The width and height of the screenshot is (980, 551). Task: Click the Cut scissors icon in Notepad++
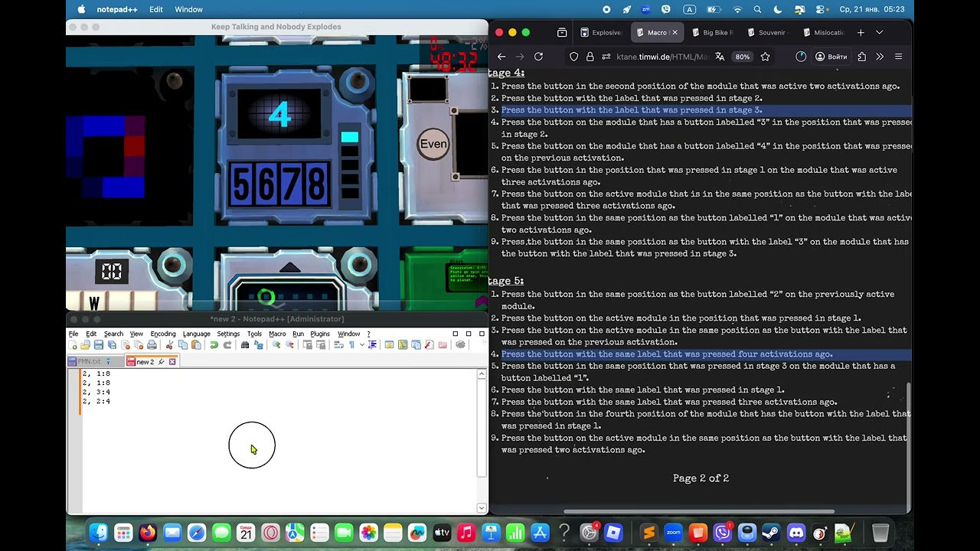[x=170, y=345]
